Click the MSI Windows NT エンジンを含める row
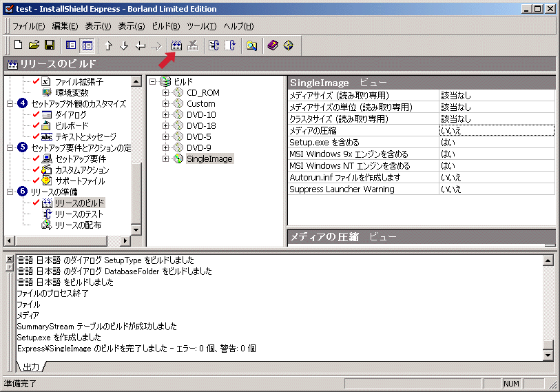 click(x=421, y=166)
